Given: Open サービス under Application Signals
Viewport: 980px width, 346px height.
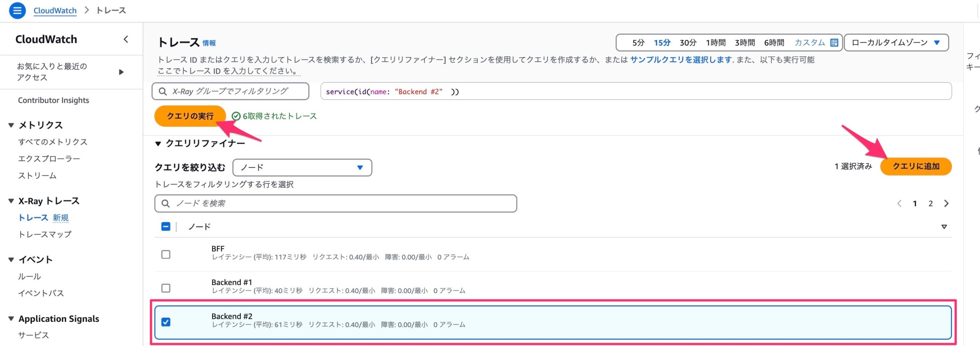Looking at the screenshot, I should point(33,335).
